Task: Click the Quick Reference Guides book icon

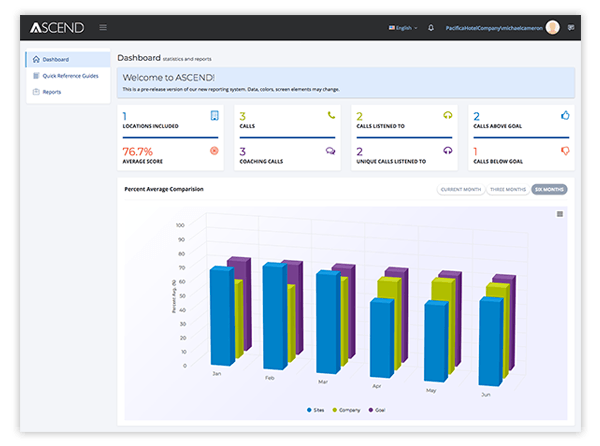Action: pos(36,76)
